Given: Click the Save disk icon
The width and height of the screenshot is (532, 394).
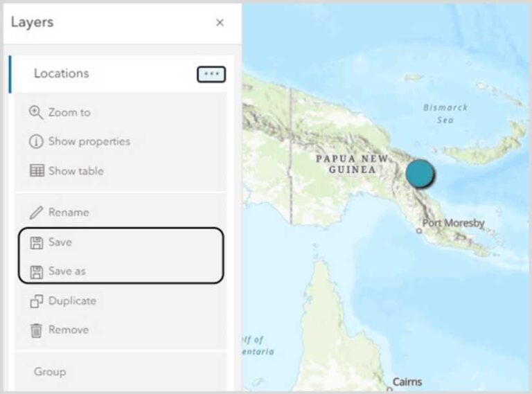Looking at the screenshot, I should tap(36, 243).
